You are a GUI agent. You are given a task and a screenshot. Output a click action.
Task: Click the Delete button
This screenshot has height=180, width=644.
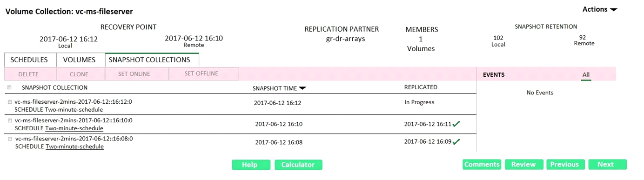29,74
